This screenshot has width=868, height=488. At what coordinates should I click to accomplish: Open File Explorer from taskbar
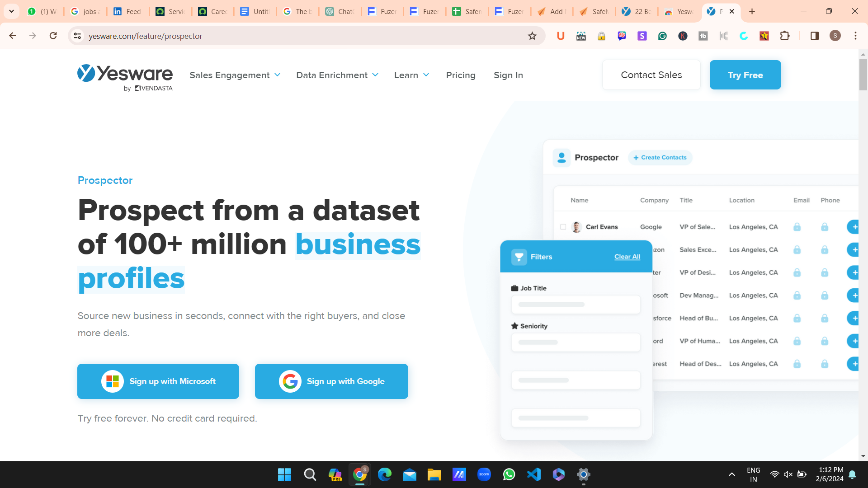434,474
